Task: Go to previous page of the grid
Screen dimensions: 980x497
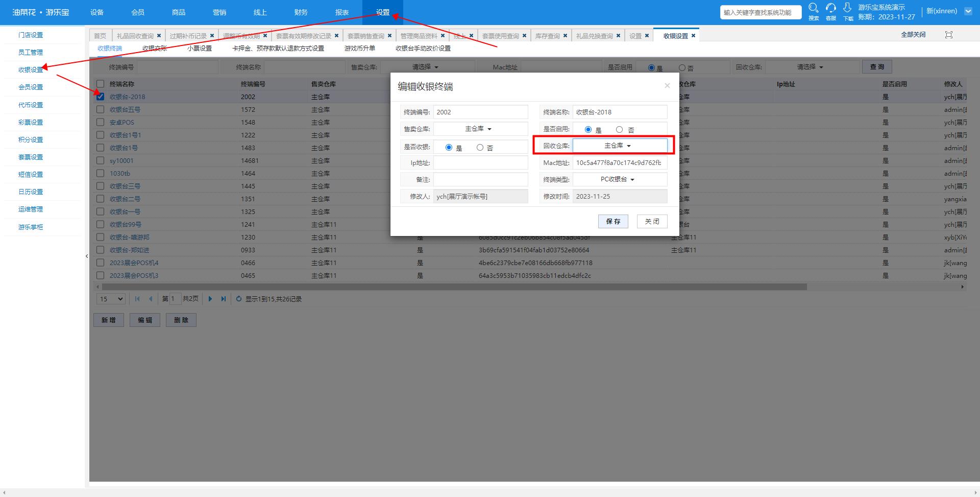Action: click(x=150, y=299)
